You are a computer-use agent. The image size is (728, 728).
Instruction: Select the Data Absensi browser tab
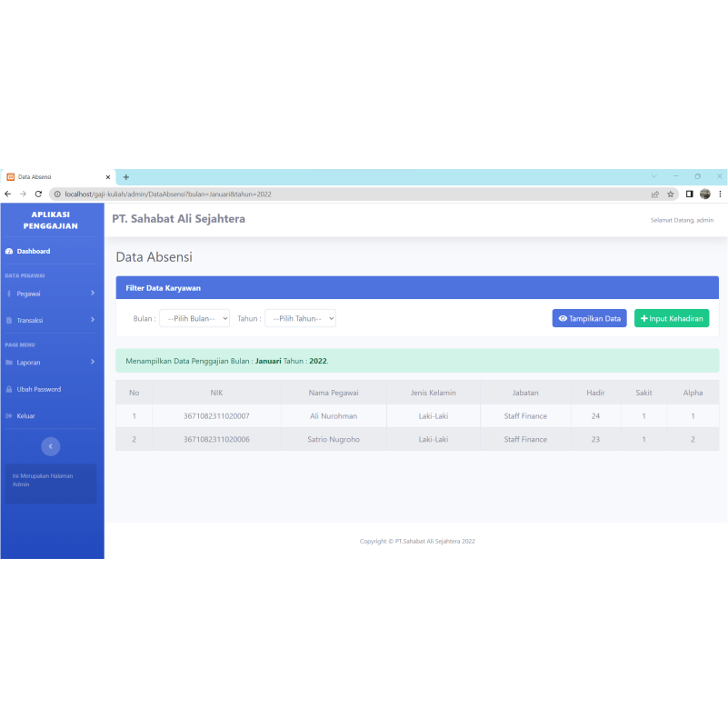[x=55, y=176]
